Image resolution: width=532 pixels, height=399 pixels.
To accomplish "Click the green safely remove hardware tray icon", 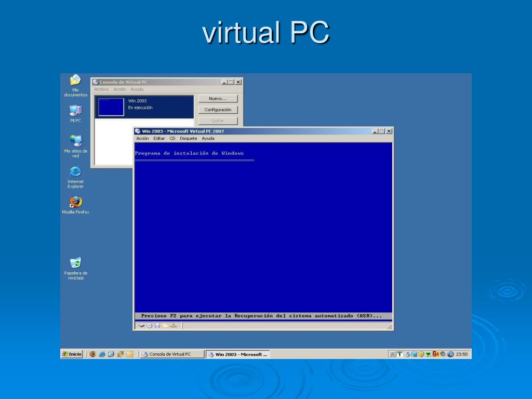I will [x=429, y=354].
